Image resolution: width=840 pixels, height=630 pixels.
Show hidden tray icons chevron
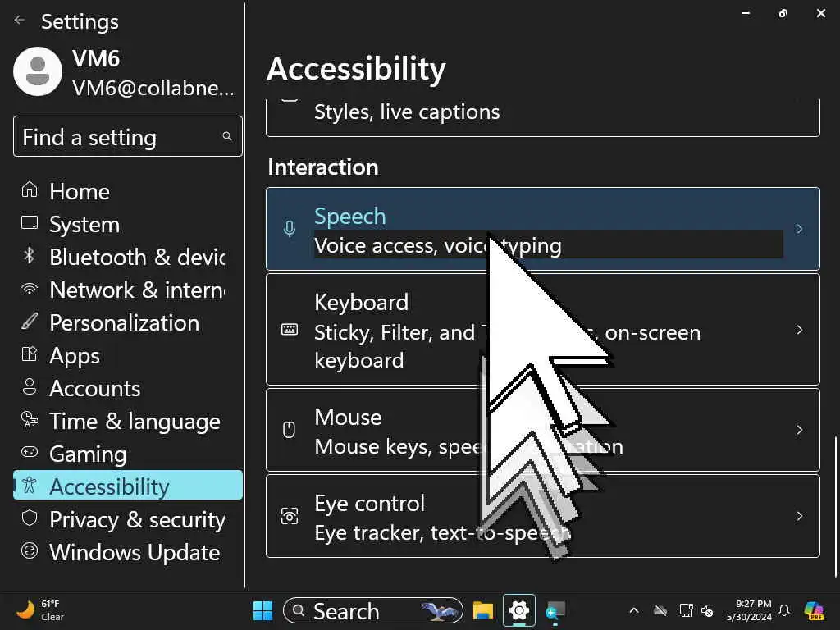(634, 610)
